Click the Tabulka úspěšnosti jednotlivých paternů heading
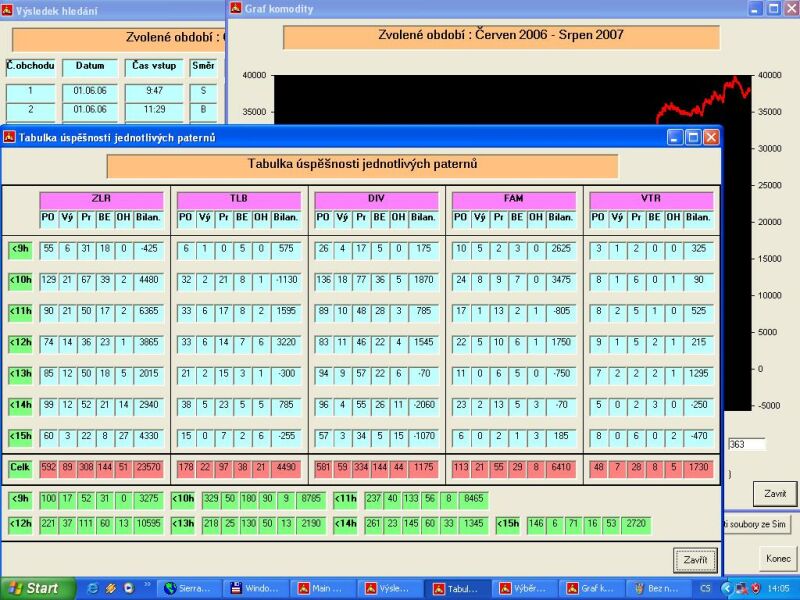 pos(362,165)
